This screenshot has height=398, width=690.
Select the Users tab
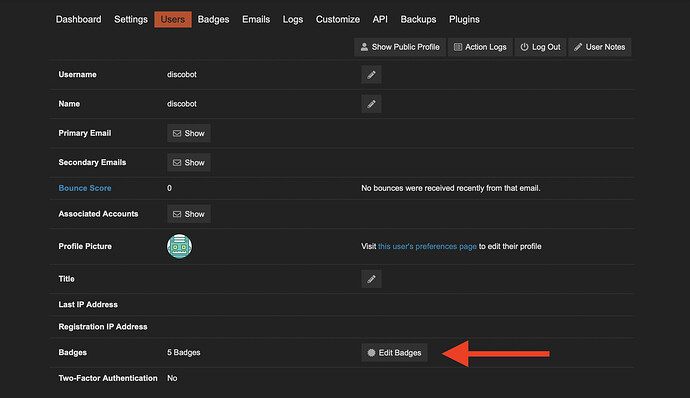pyautogui.click(x=172, y=19)
